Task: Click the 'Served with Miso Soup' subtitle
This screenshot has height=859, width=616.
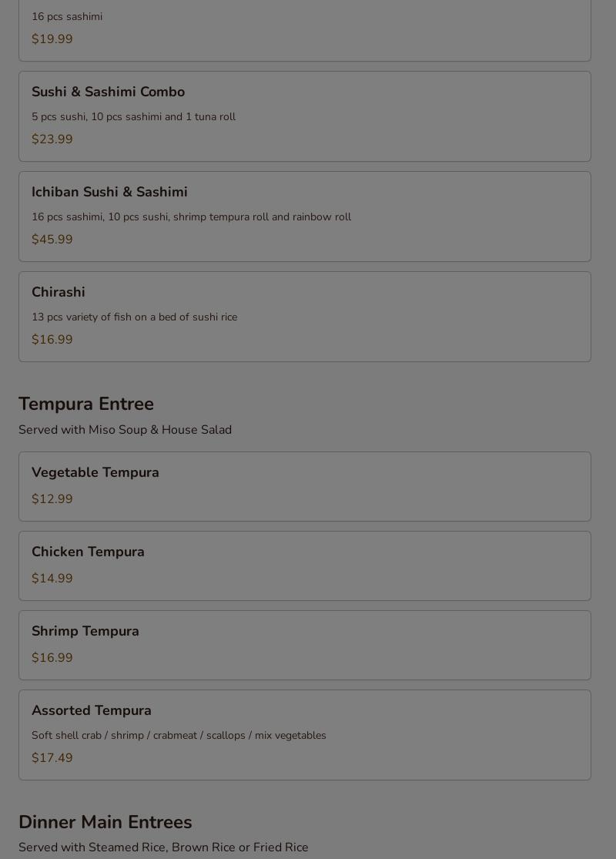Action: pyautogui.click(x=125, y=430)
